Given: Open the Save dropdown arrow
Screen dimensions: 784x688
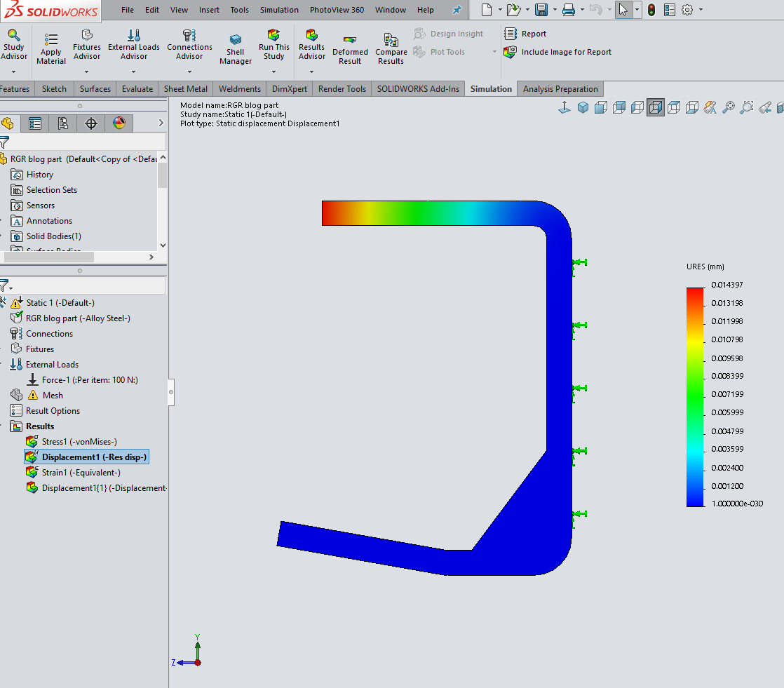Looking at the screenshot, I should (555, 10).
